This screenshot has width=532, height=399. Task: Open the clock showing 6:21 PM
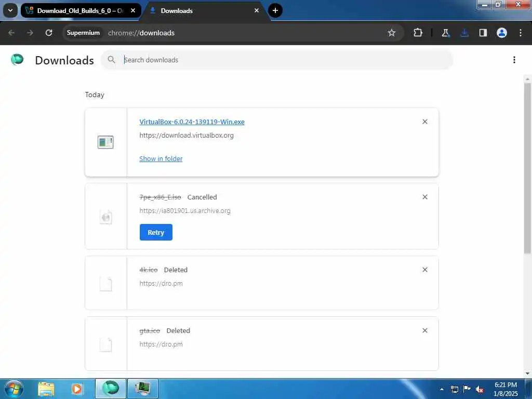tap(506, 389)
